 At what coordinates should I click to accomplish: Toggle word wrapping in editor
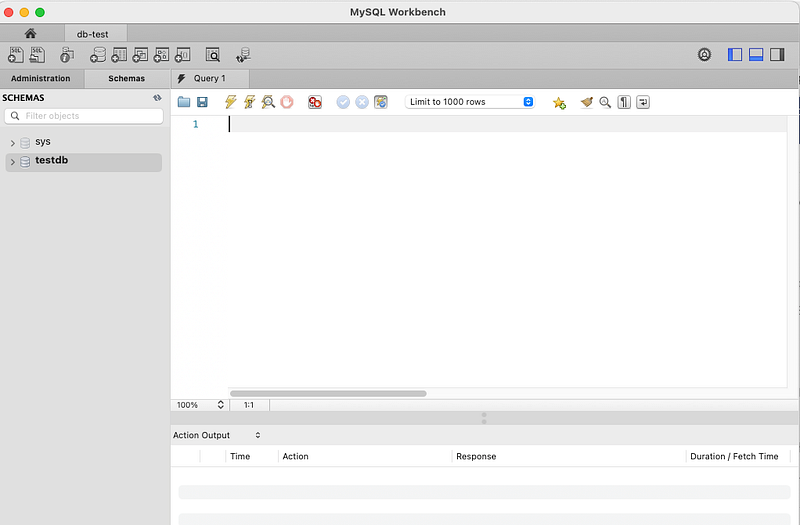(643, 102)
